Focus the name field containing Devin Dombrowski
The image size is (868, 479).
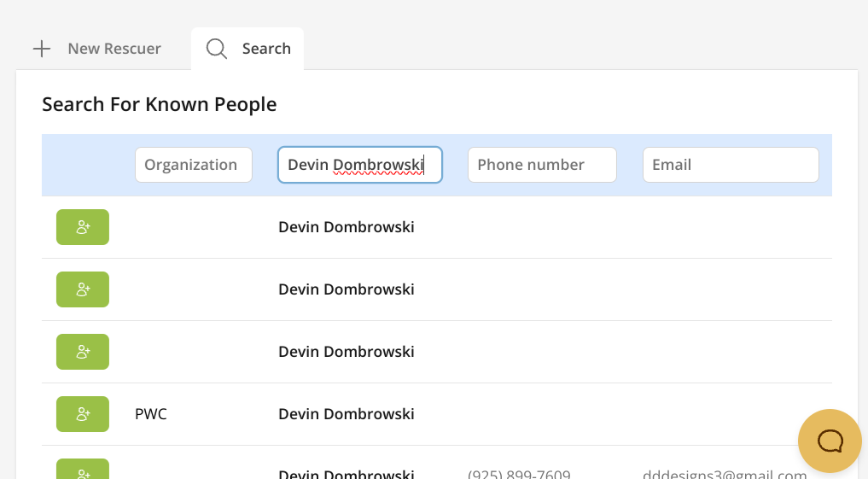(x=359, y=165)
